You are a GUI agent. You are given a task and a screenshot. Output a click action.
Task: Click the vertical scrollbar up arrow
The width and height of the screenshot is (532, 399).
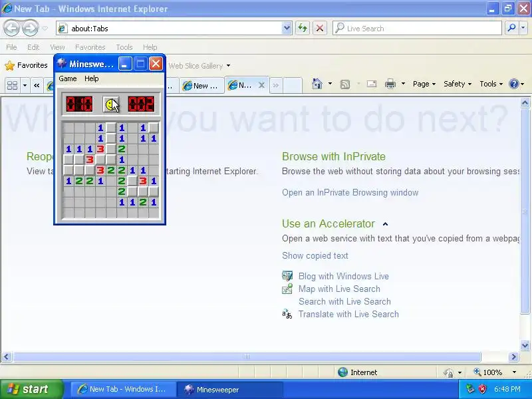tap(525, 102)
